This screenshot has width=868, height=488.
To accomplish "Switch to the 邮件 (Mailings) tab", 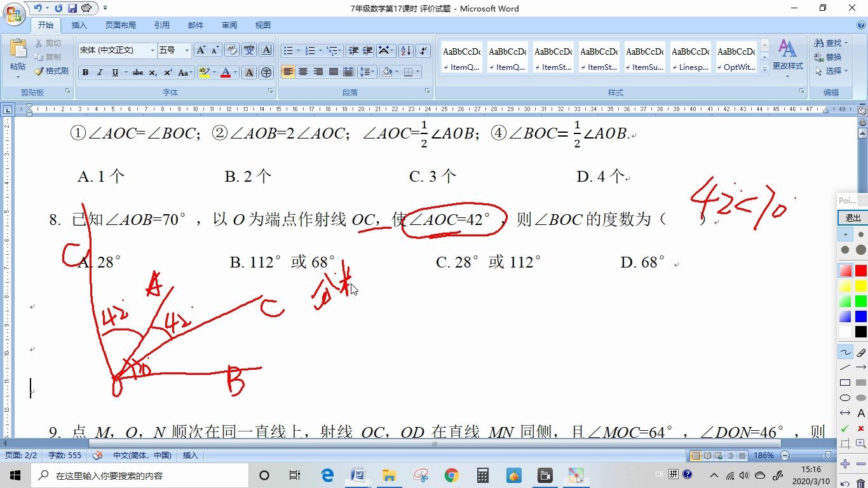I will pos(196,25).
